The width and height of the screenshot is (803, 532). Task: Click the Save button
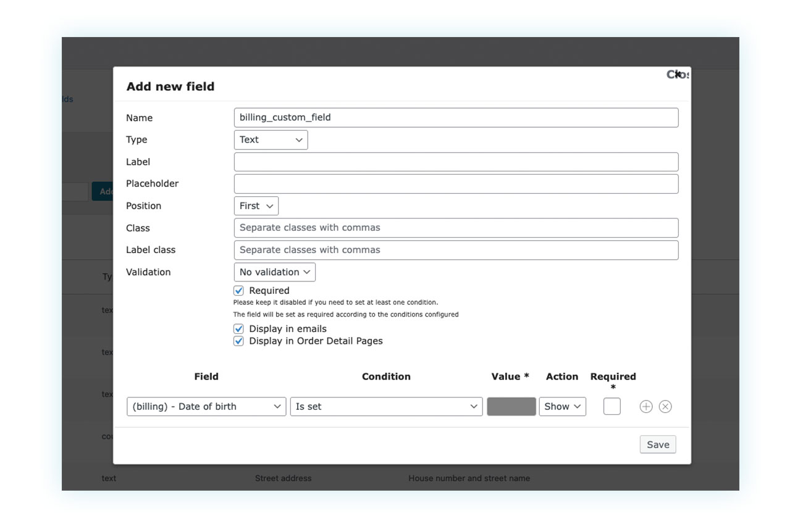(657, 444)
